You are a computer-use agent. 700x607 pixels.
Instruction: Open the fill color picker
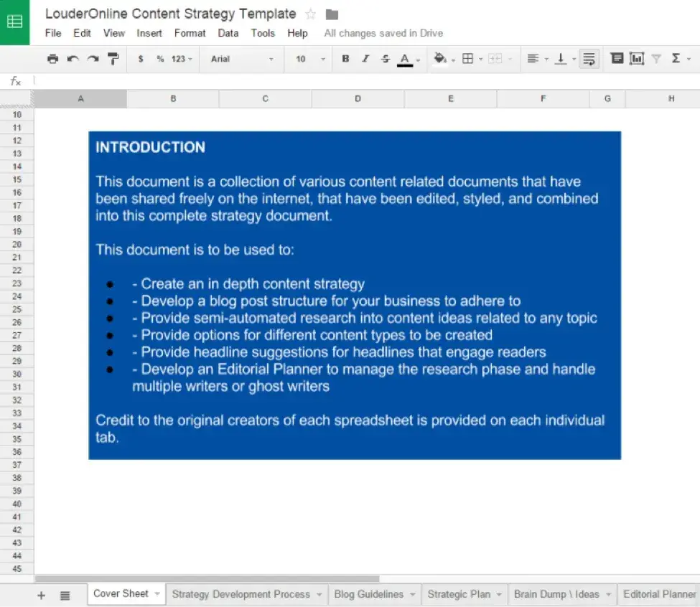click(440, 59)
